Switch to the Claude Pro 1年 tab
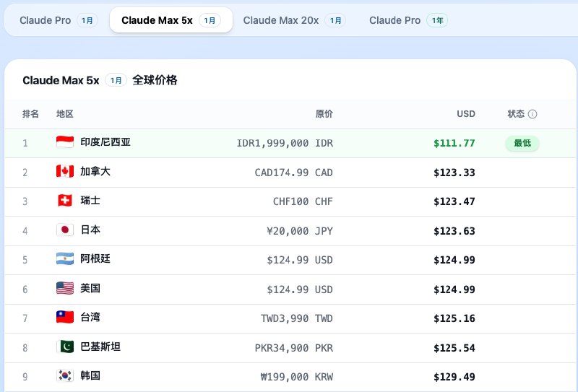This screenshot has height=392, width=578. [x=408, y=20]
